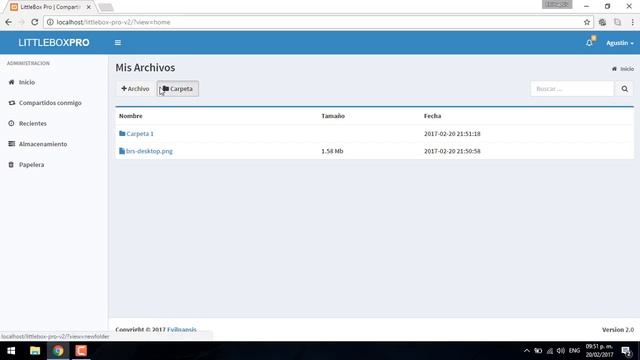Click the extension icon next to star
Image resolution: width=640 pixels, height=360 pixels.
tap(602, 22)
